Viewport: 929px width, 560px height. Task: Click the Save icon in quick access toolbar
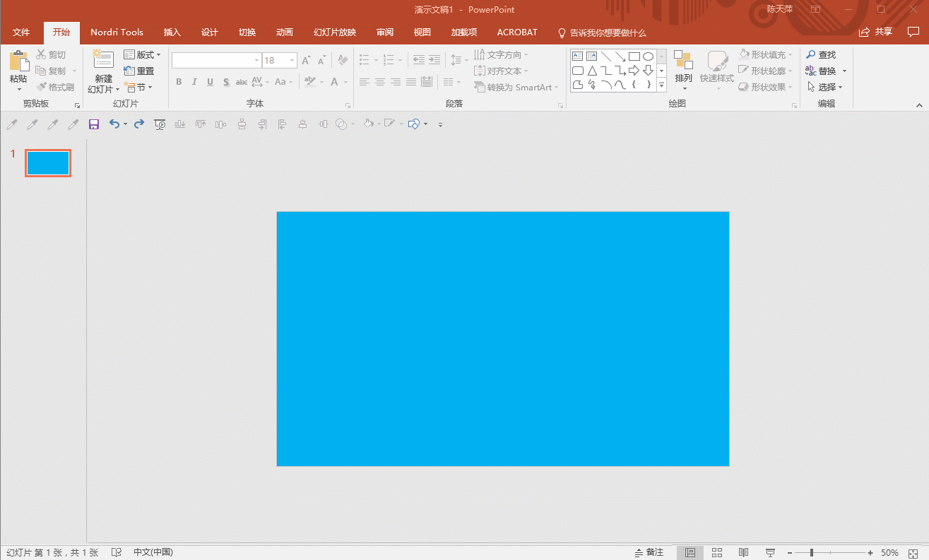(94, 124)
